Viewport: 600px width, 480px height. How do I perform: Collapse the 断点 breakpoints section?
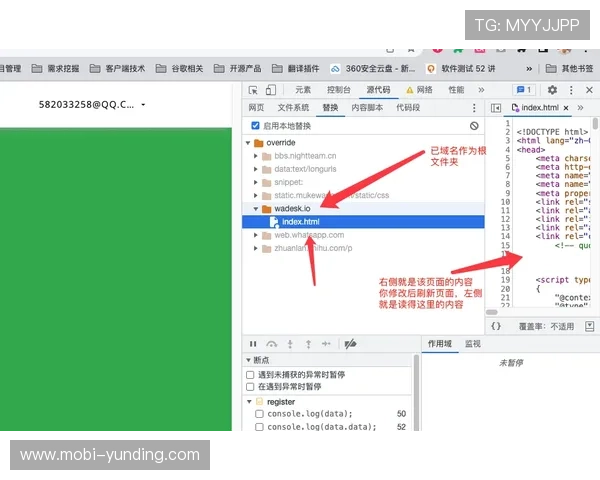tap(248, 360)
